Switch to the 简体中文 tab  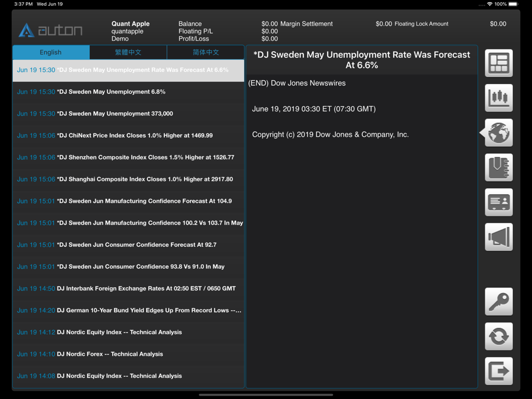pos(205,52)
